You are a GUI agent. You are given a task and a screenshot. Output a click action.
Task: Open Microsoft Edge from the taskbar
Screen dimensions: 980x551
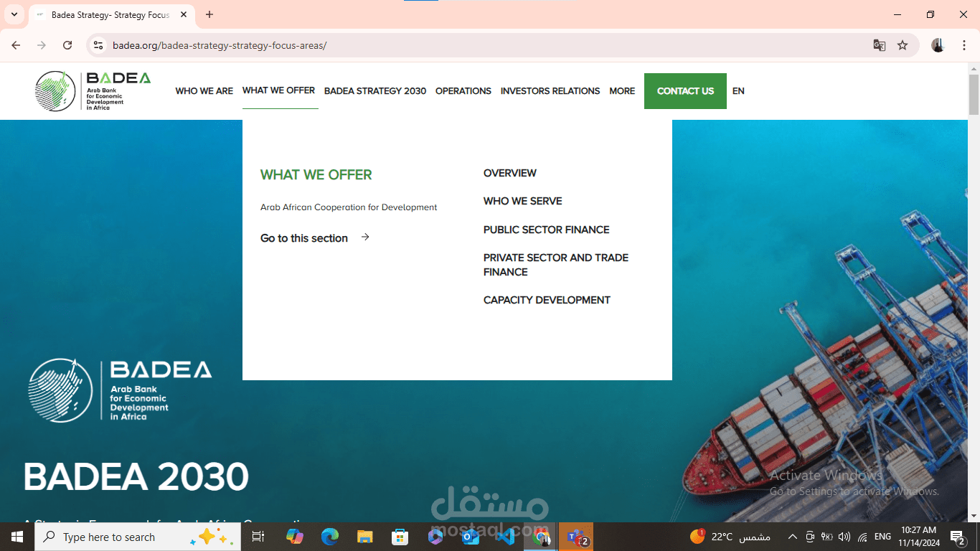(329, 537)
